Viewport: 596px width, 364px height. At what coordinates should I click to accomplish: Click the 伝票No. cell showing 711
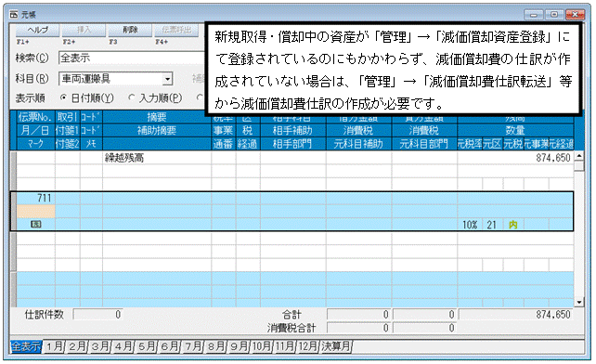coord(36,198)
